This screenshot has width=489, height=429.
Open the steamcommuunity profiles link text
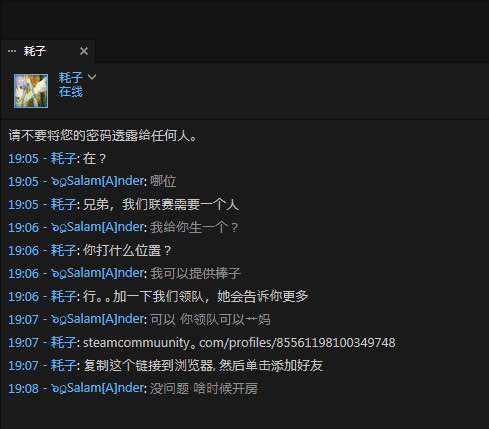click(x=239, y=343)
